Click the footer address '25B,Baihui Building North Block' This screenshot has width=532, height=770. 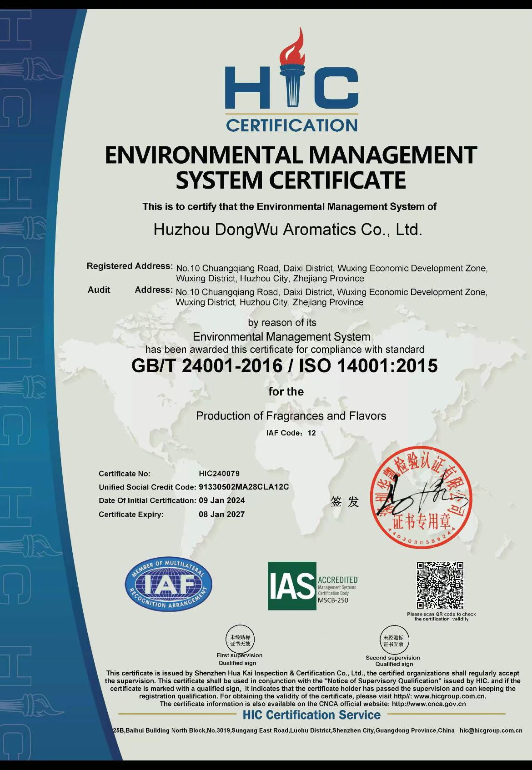tap(159, 730)
